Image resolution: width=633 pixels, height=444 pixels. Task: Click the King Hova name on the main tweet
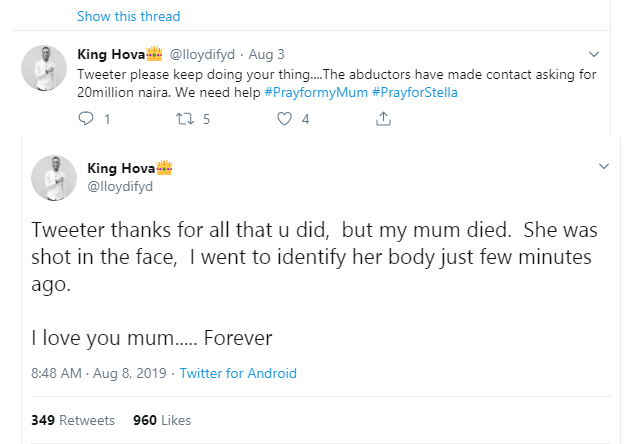(115, 166)
